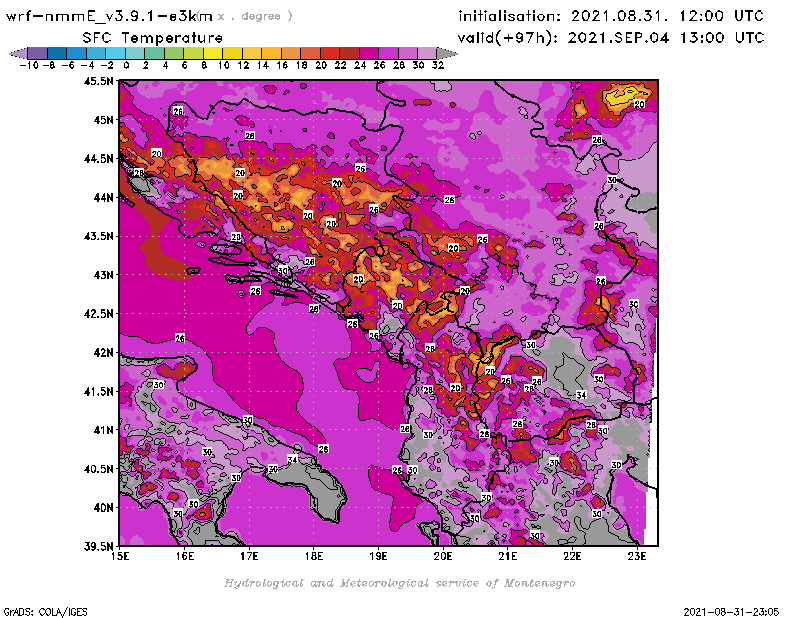Image resolution: width=800 pixels, height=618 pixels.
Task: Click the '44N' latitude label
Action: [103, 197]
